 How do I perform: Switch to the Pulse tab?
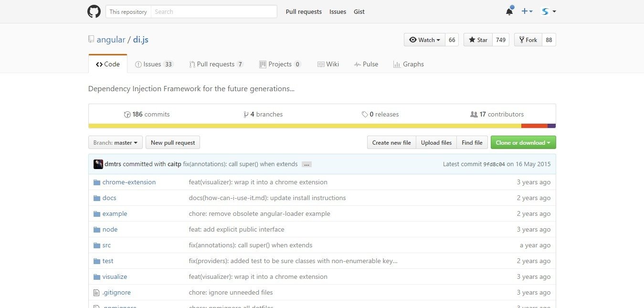[366, 64]
